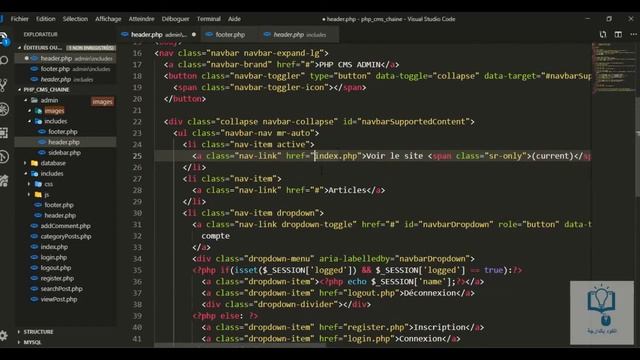640x360 pixels.
Task: Select the active 'header.php admin' editor tab
Action: point(159,35)
